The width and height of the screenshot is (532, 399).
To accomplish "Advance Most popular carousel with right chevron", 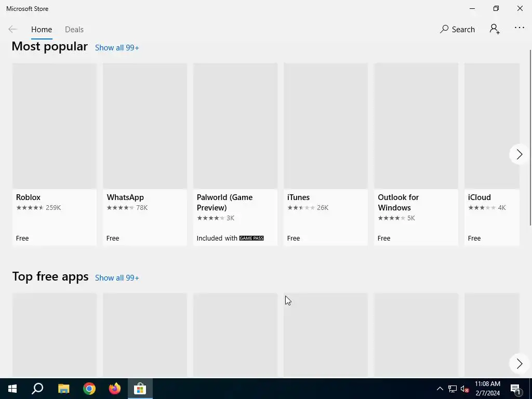I will [519, 154].
